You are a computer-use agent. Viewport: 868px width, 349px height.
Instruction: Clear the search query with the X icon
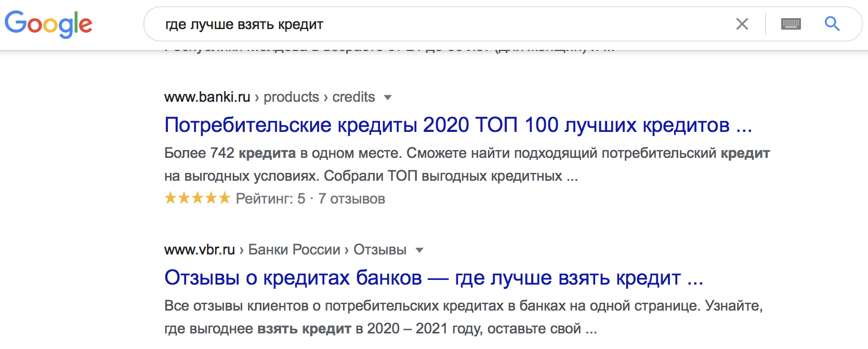742,24
